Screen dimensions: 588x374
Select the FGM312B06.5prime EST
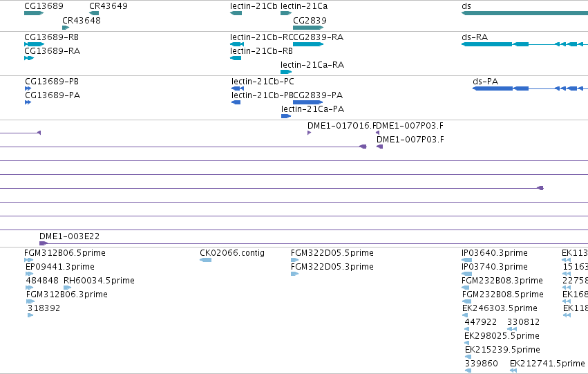tap(28, 260)
